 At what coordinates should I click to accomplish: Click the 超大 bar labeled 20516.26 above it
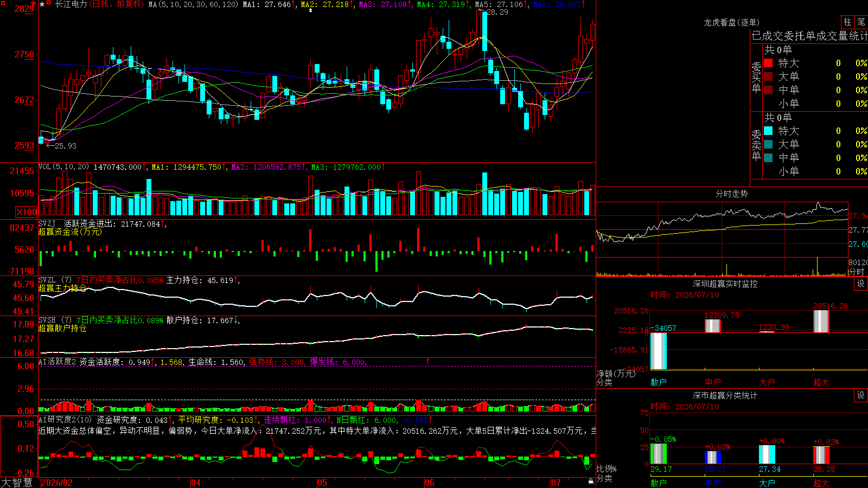(821, 321)
